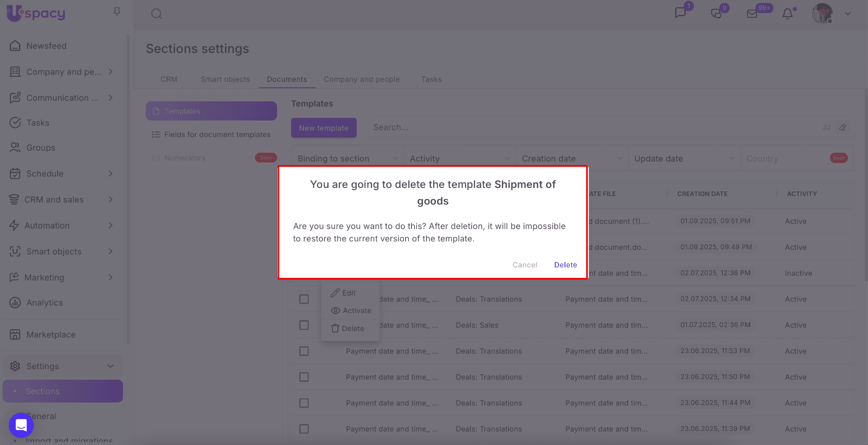Open the Intercom chat launcher bubble
The height and width of the screenshot is (445, 868).
(x=21, y=425)
